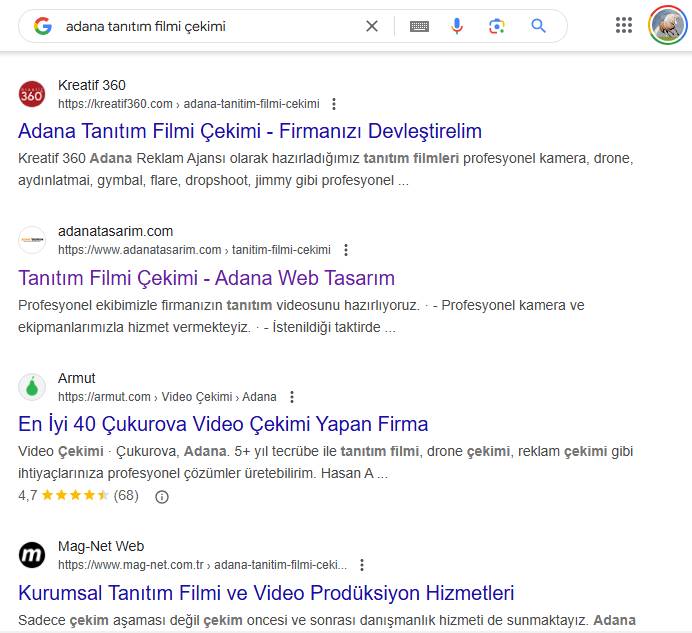Viewport: 692px width, 633px height.
Task: Search by image with Google Lens icon
Action: pyautogui.click(x=497, y=26)
